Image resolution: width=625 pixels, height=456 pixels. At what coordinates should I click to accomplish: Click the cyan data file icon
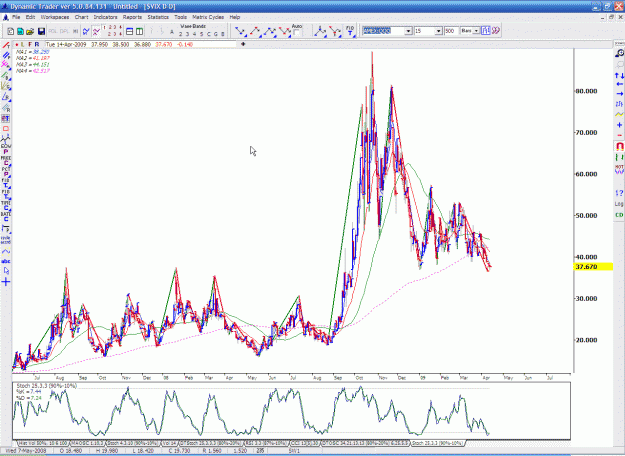[x=20, y=31]
